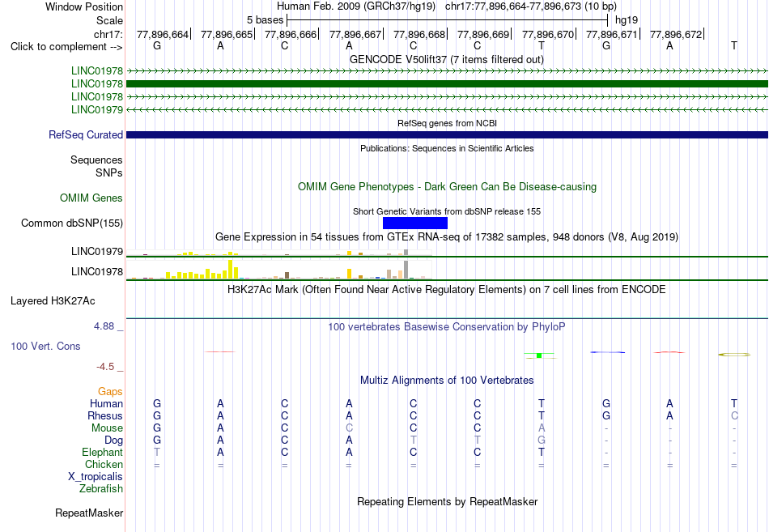Click the blue PhyloP conservation marker
Image resolution: width=769 pixels, height=532 pixels.
coord(608,352)
